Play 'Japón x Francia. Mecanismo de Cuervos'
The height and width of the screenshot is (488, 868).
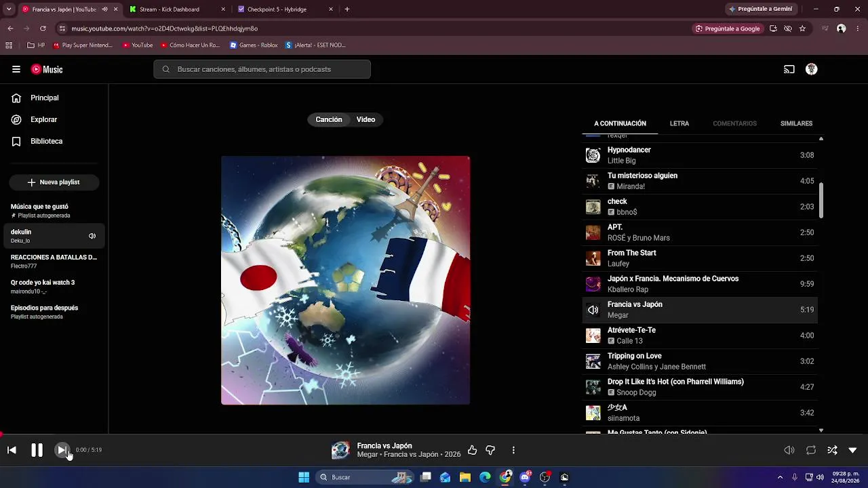tap(700, 284)
